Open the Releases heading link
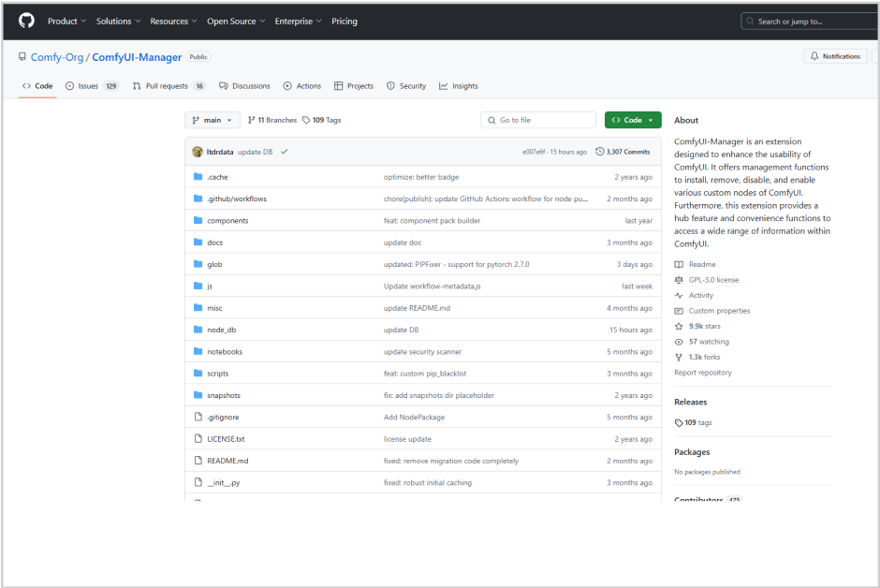The width and height of the screenshot is (880, 588). (690, 403)
